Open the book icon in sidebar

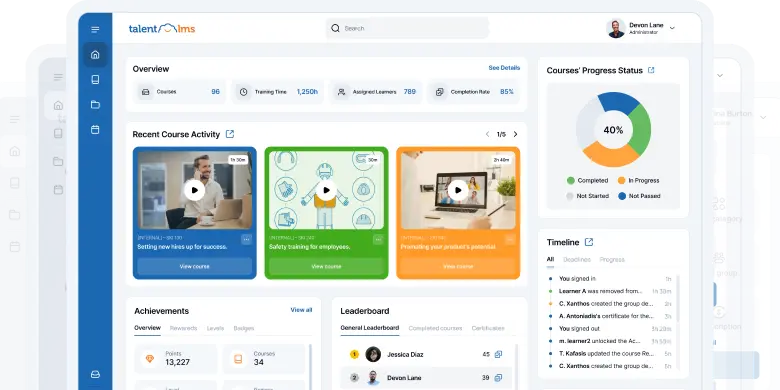[x=95, y=80]
